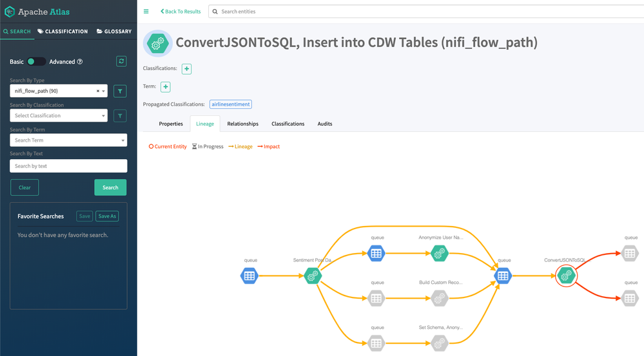Add a classification with plus icon
644x356 pixels.
[x=186, y=69]
